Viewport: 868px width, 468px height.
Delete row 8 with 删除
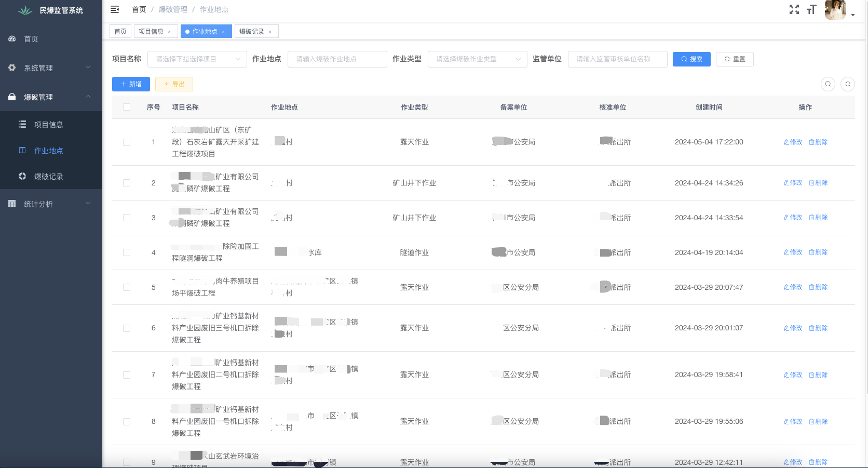tap(818, 422)
